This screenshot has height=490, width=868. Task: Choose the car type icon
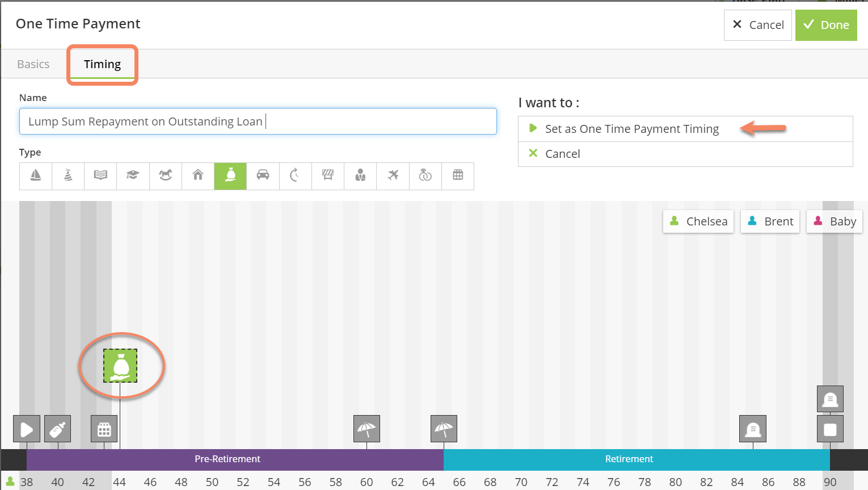(x=263, y=176)
